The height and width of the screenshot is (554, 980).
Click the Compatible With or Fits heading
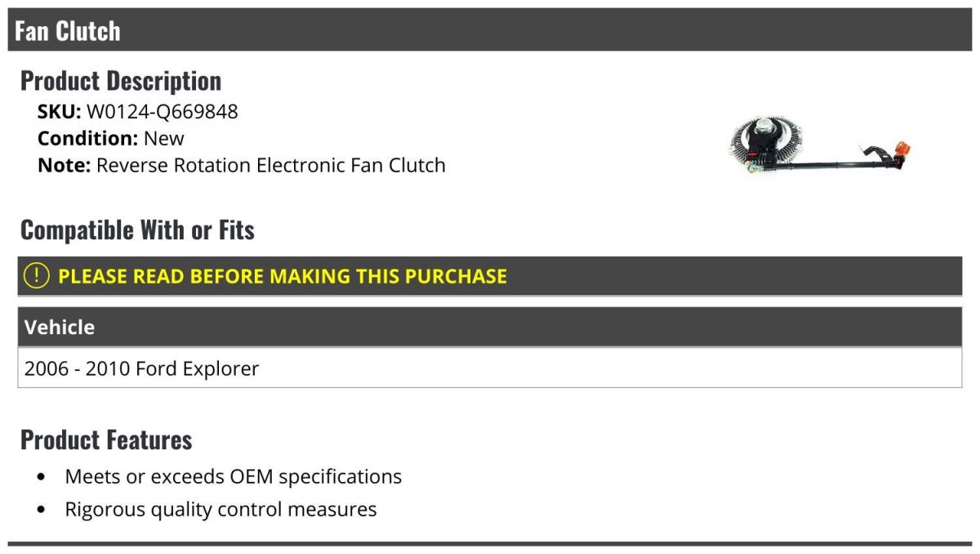click(x=137, y=230)
